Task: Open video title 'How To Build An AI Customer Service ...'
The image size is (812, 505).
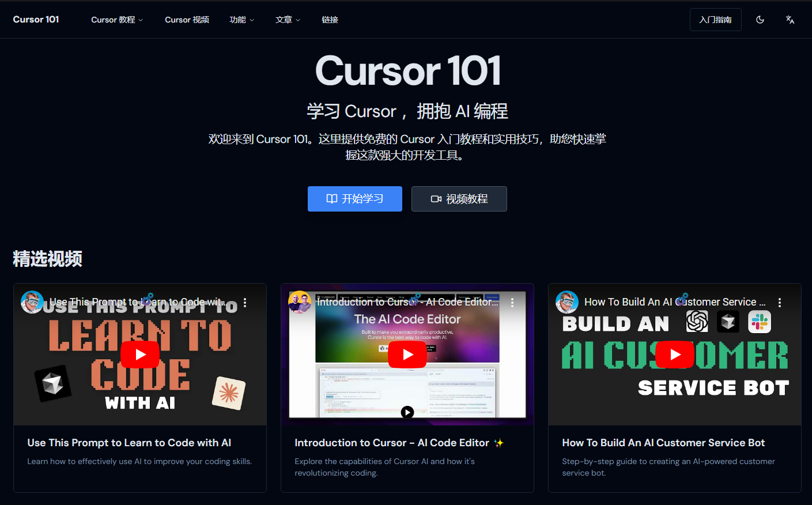Action: tap(675, 302)
